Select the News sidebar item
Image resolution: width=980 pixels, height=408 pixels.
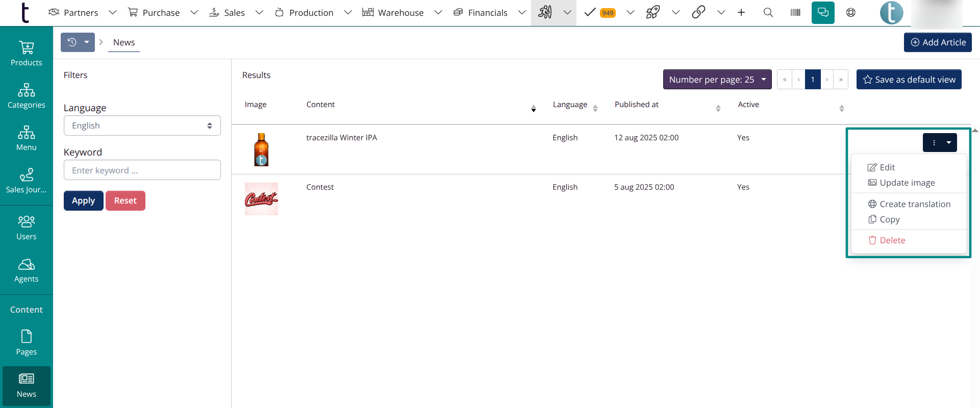pos(27,385)
